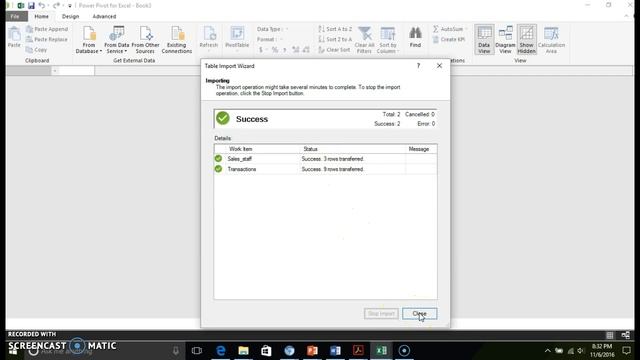Close the Table Import Wizard with X
The image size is (640, 360).
click(439, 66)
